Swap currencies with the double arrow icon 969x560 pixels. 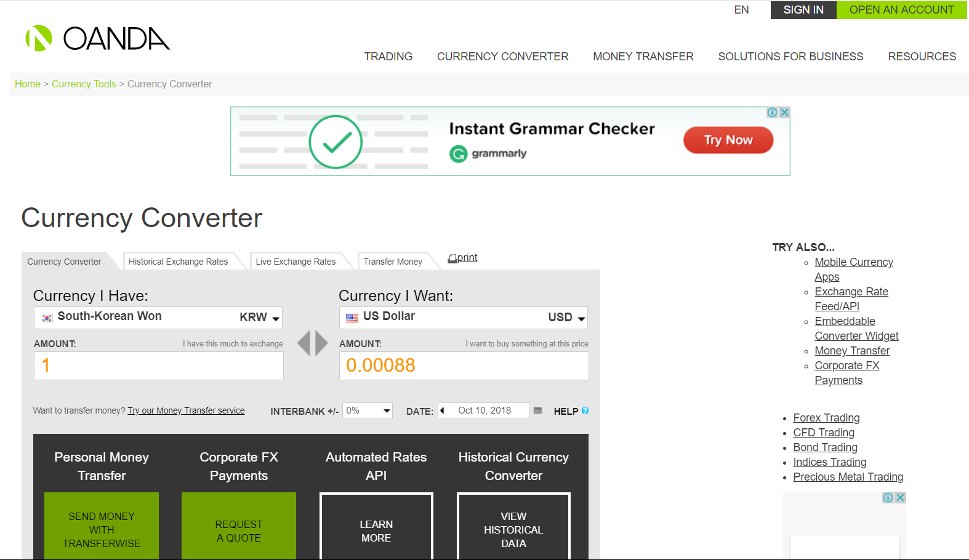pyautogui.click(x=313, y=343)
